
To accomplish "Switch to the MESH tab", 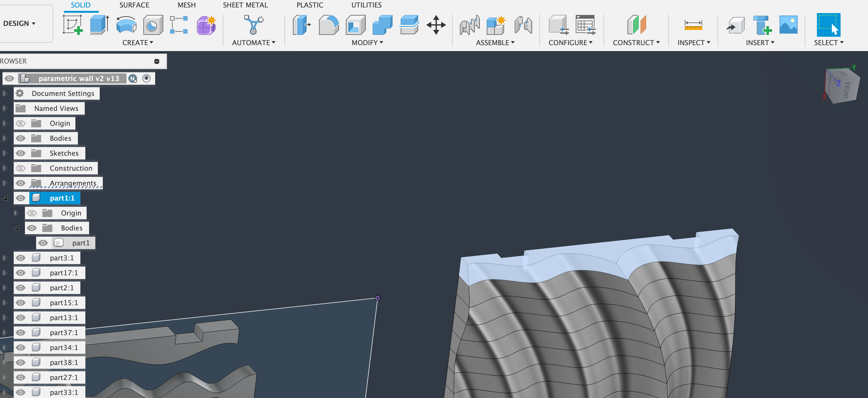I will click(186, 5).
